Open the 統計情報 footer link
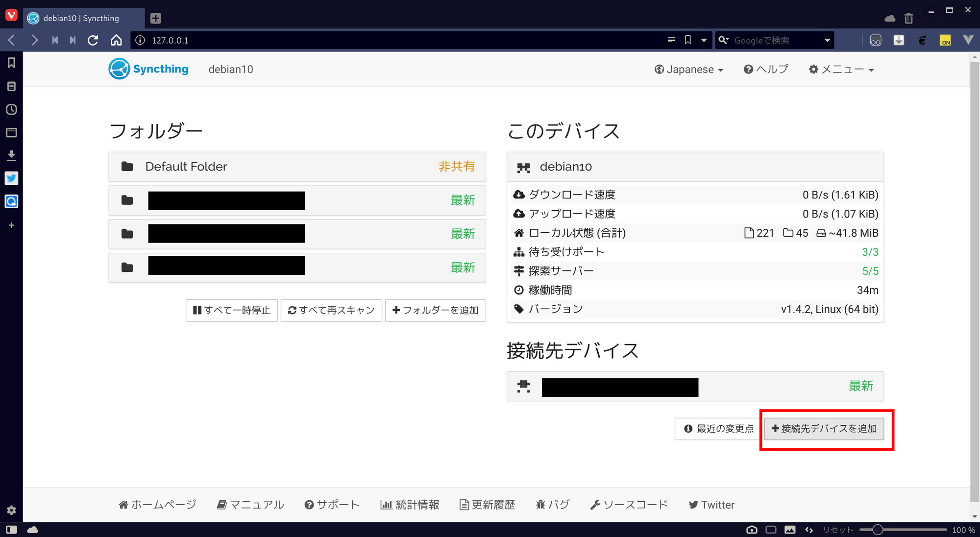Image resolution: width=980 pixels, height=537 pixels. (410, 505)
